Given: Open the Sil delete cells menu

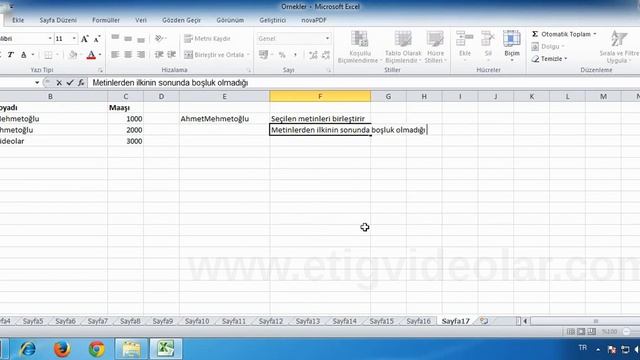Looking at the screenshot, I should click(488, 47).
